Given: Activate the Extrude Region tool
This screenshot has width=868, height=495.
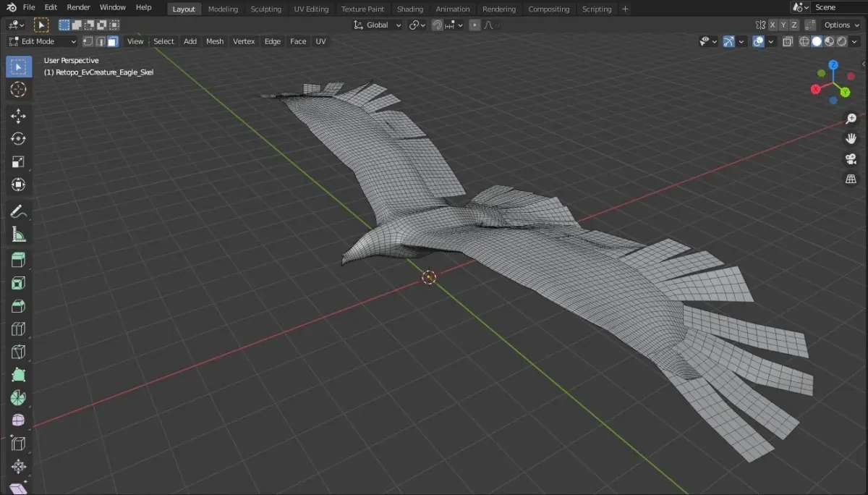Looking at the screenshot, I should point(19,261).
